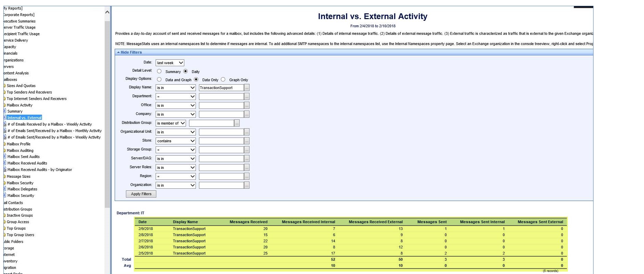Click TransactionSupport in the 2/5/2018 row
Image resolution: width=644 pixels, height=274 pixels.
[x=189, y=253]
